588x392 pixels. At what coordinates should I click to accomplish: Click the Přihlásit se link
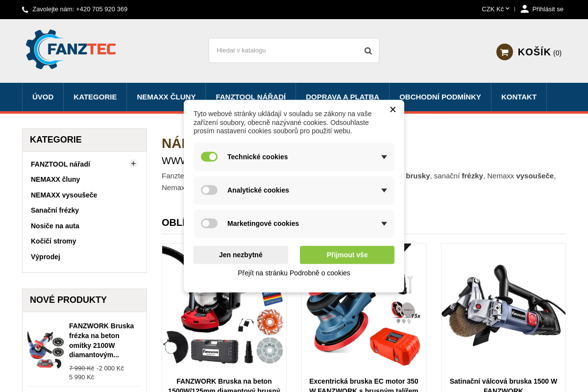click(x=548, y=9)
